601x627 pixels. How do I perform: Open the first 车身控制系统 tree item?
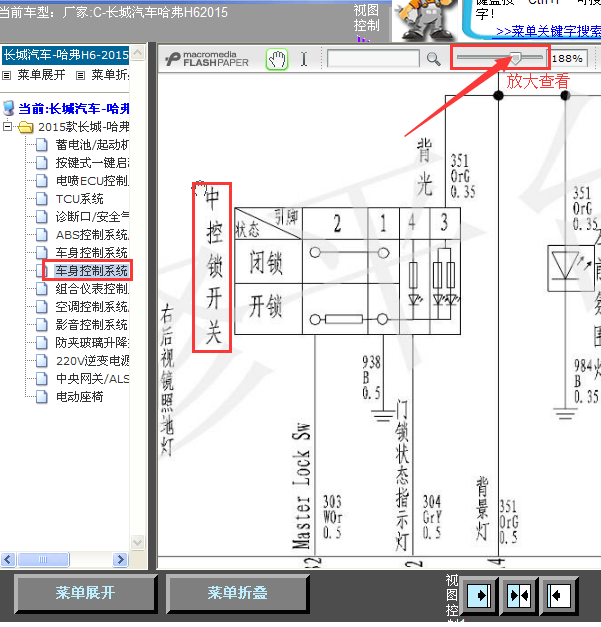[92, 253]
